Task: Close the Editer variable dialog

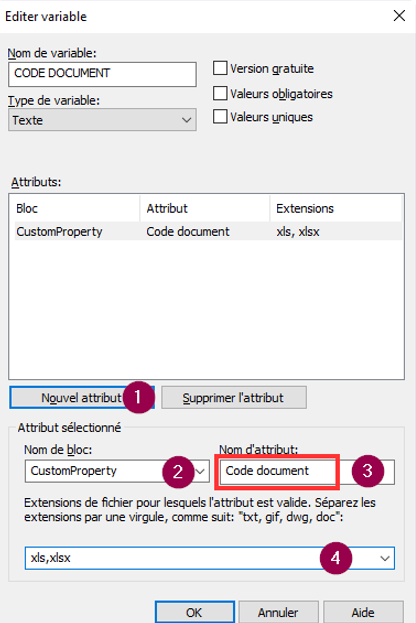Action: click(399, 16)
